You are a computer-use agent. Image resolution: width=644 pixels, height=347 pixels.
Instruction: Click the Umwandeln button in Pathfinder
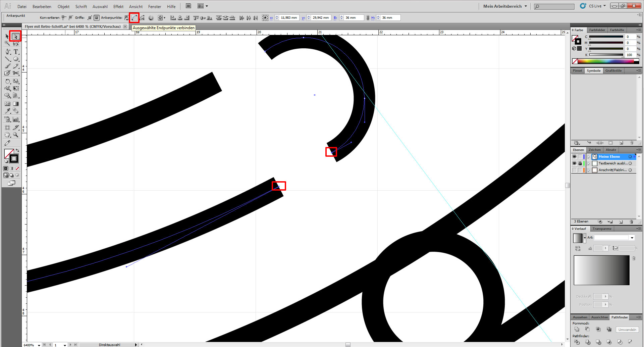(627, 330)
